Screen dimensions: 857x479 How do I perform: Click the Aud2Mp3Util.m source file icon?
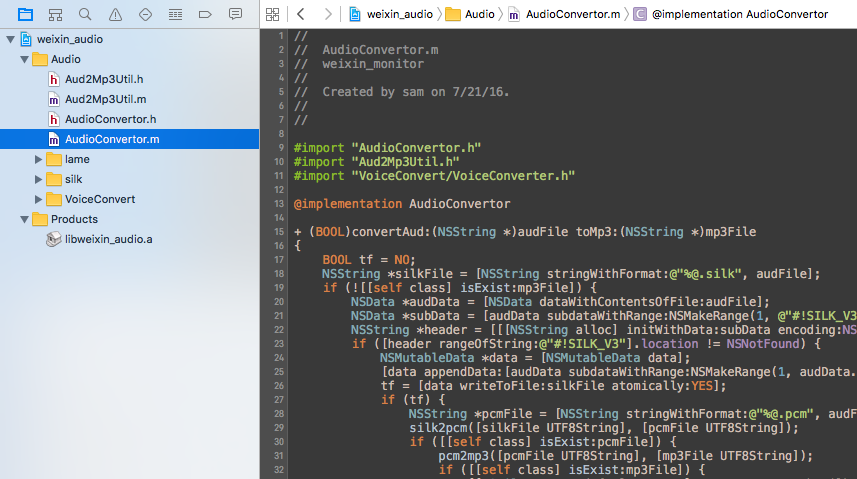click(x=54, y=100)
